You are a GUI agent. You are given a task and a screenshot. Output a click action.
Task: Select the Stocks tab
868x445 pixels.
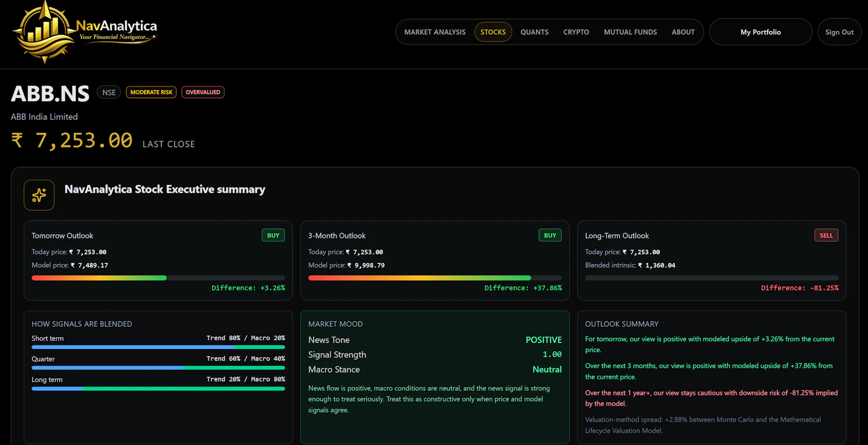(x=493, y=32)
